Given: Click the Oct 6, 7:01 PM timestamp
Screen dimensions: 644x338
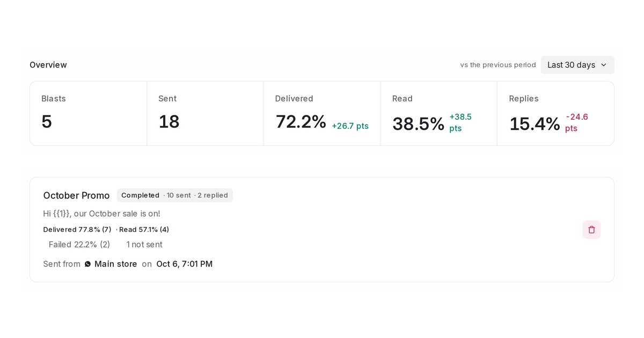Looking at the screenshot, I should pos(185,264).
